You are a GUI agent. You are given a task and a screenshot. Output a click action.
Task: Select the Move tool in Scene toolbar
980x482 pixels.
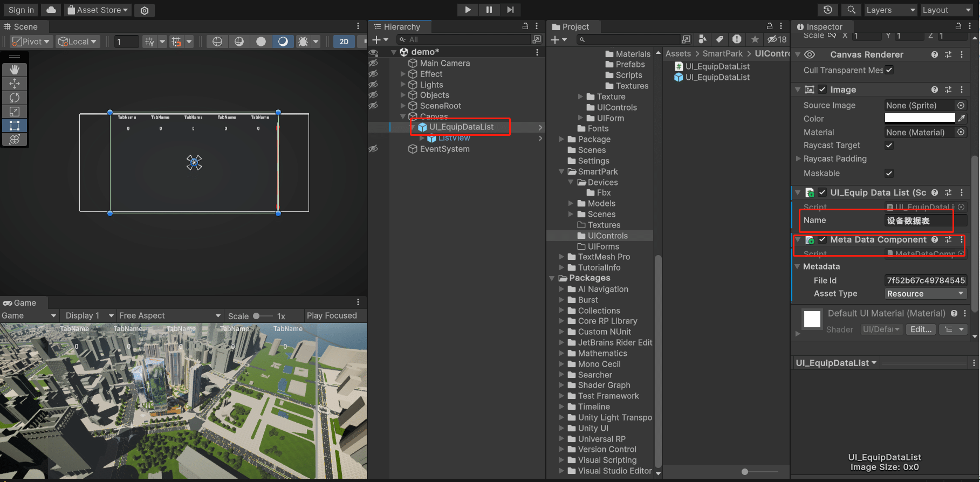tap(15, 84)
